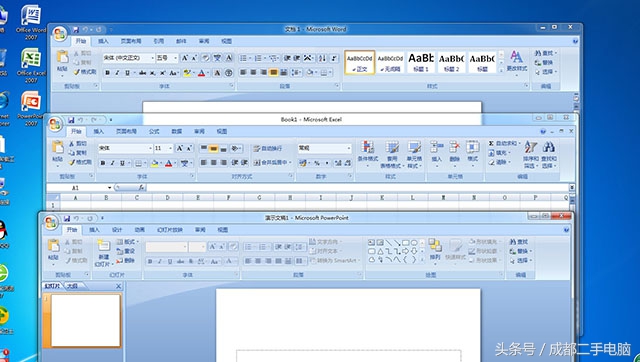Viewport: 640px width, 362px height.
Task: Open the Name Box A1 dropdown arrow in Excel
Action: [x=109, y=188]
